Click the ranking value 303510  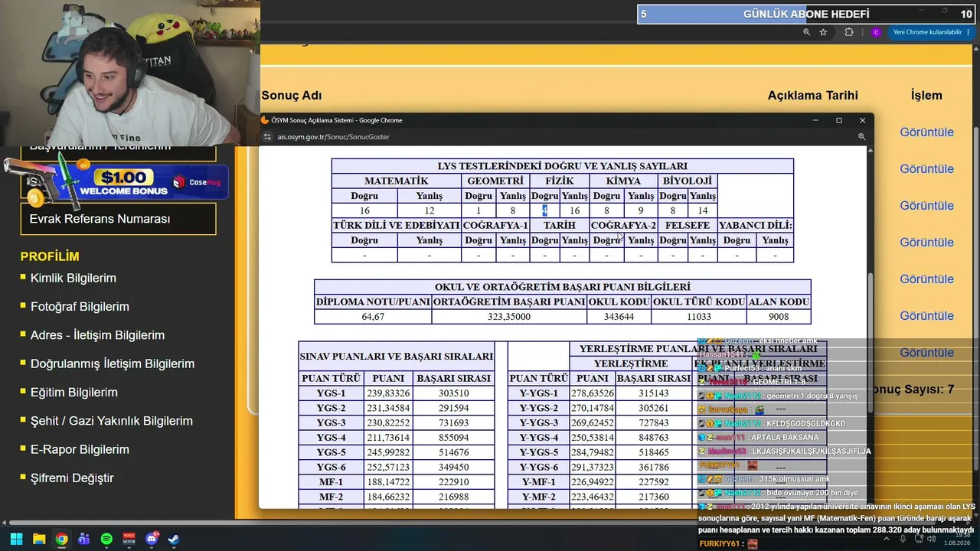(x=454, y=393)
